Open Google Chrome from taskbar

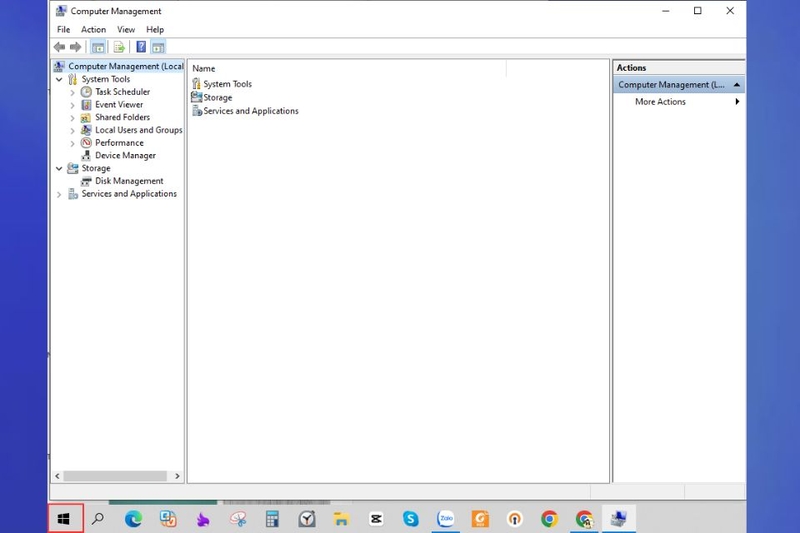[549, 519]
